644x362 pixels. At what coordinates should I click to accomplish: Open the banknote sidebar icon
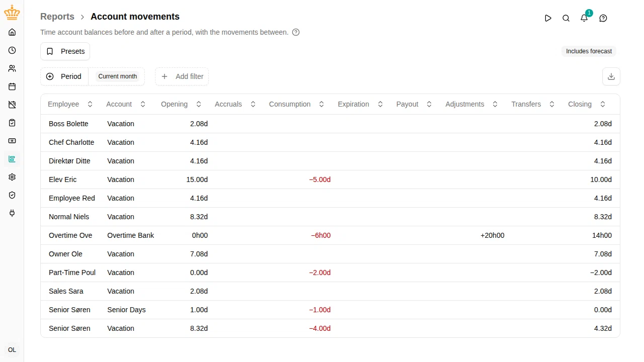(x=12, y=141)
